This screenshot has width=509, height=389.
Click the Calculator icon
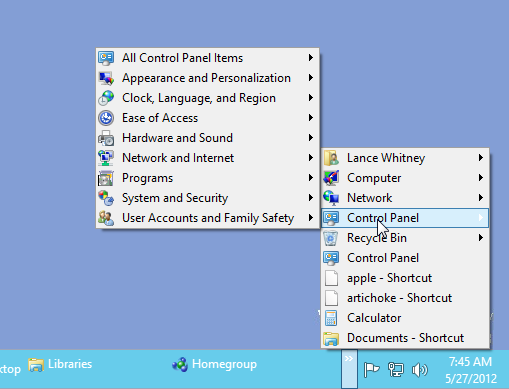tap(331, 318)
